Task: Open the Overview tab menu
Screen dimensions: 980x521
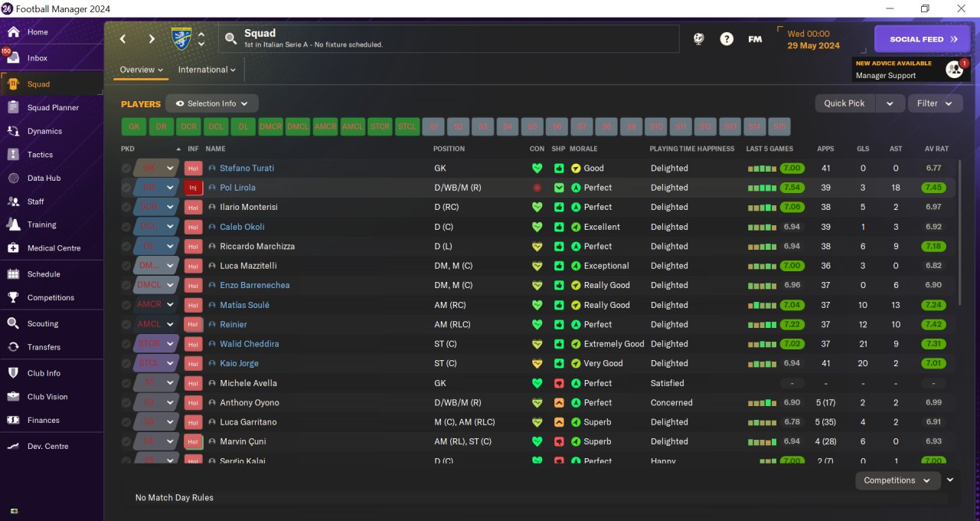Action: [x=142, y=70]
